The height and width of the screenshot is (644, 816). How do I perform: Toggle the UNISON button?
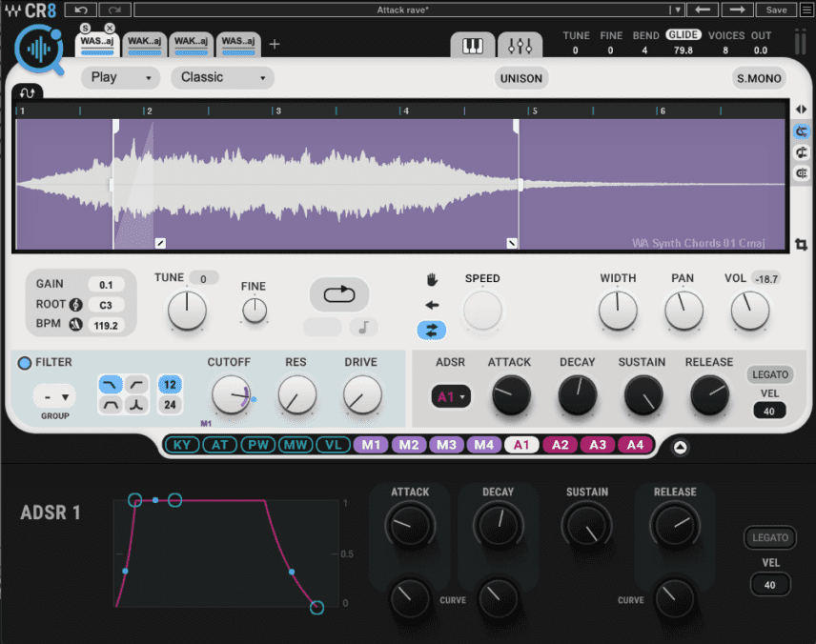coord(520,78)
